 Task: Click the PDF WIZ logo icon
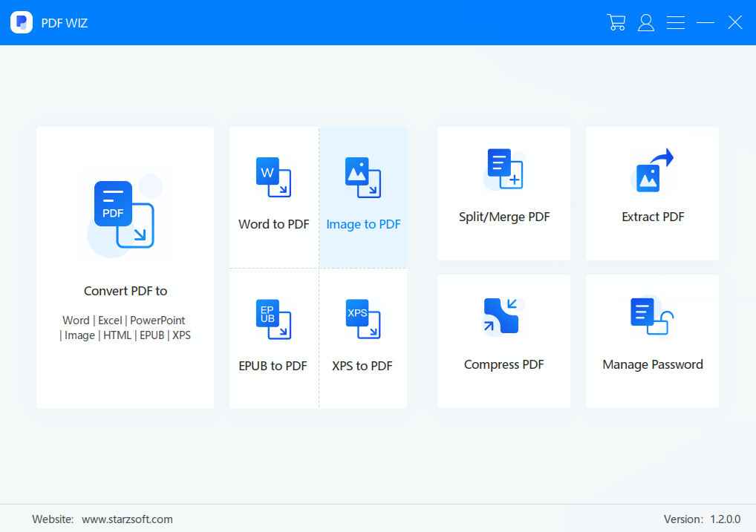coord(22,22)
